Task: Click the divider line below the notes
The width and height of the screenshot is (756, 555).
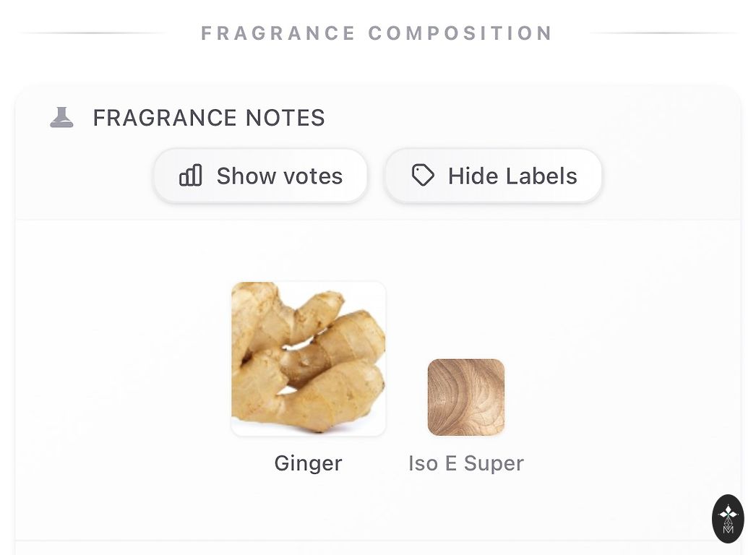Action: point(361,541)
